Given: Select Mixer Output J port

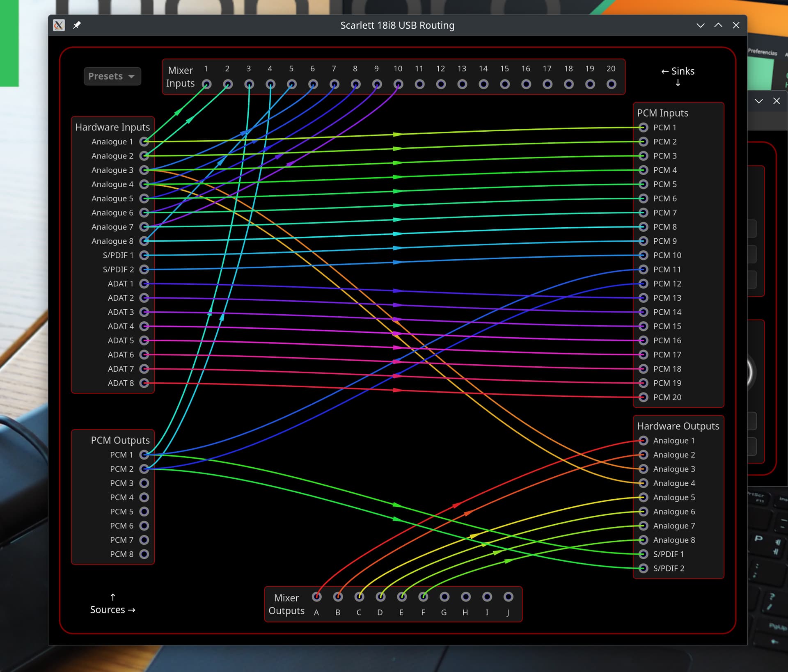Looking at the screenshot, I should pos(509,597).
